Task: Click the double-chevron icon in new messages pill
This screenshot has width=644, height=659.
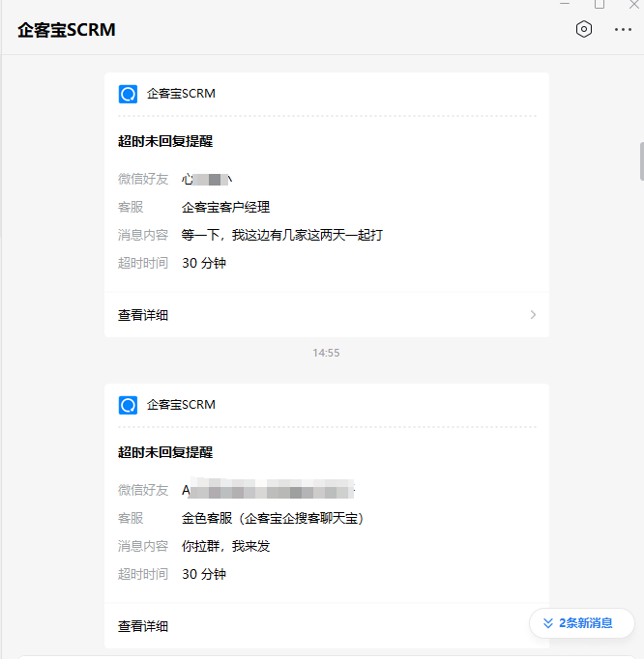Action: [x=547, y=623]
